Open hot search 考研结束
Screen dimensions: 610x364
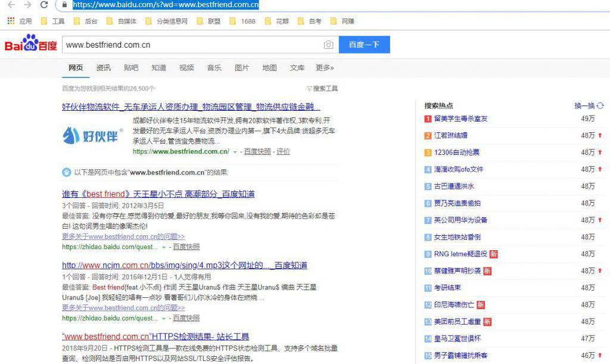447,288
